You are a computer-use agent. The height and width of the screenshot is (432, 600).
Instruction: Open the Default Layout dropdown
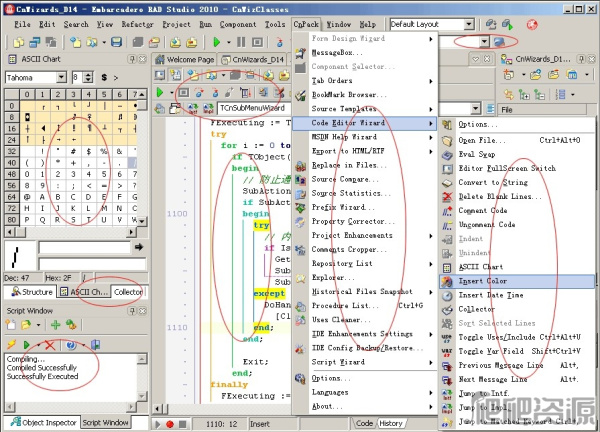(468, 23)
